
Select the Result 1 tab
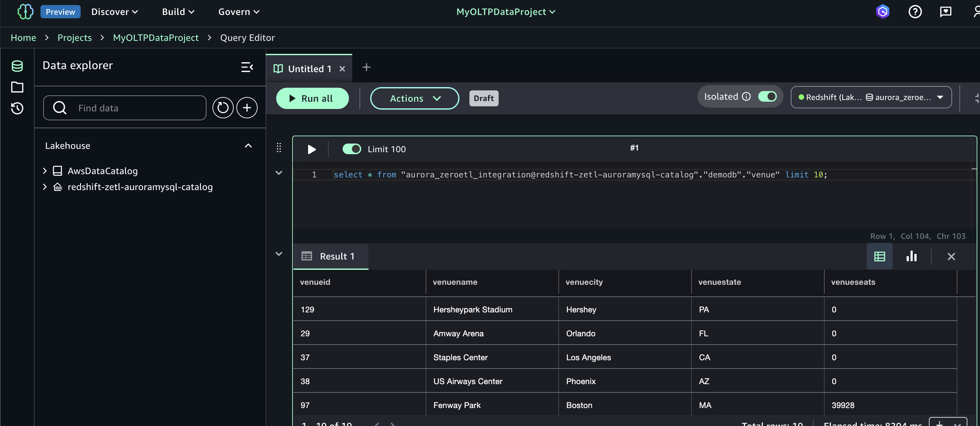click(x=330, y=256)
